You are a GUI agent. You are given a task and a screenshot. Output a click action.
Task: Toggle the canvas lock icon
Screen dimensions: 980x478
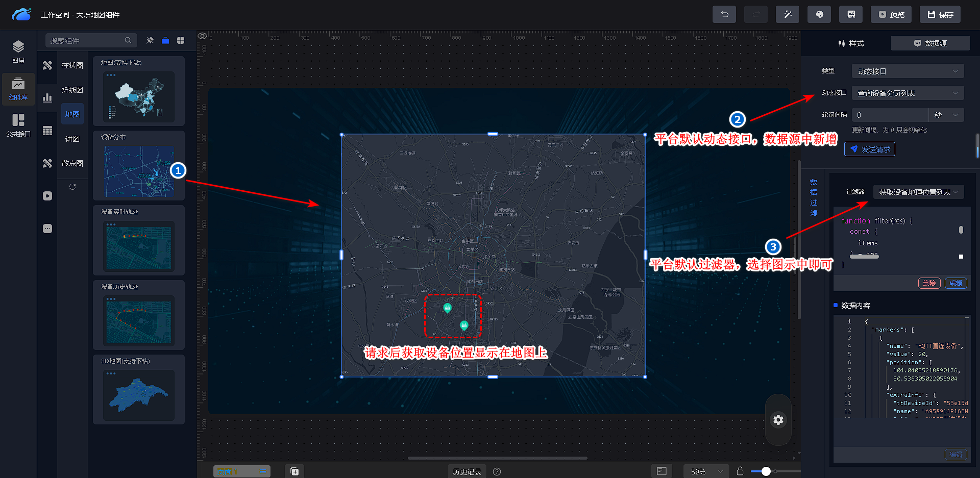pos(740,471)
